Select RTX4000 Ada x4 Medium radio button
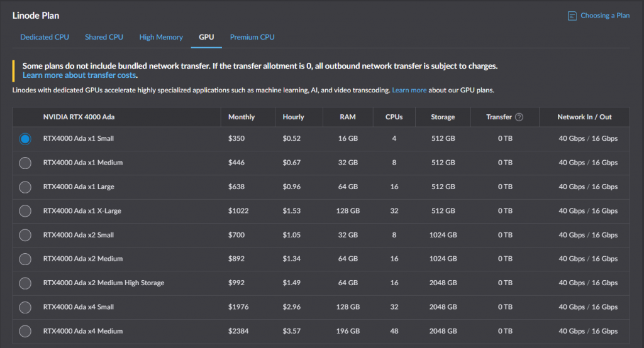The height and width of the screenshot is (348, 644). point(25,331)
